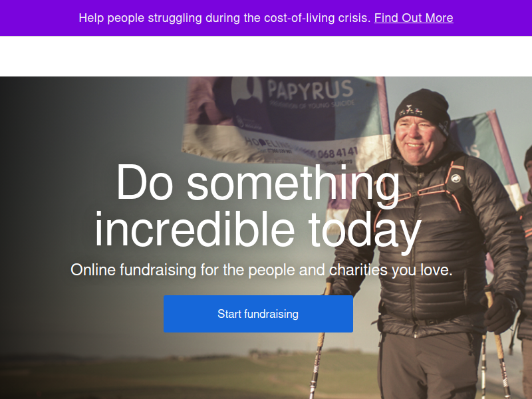Select the 'Do something incredible today' heading

258,205
